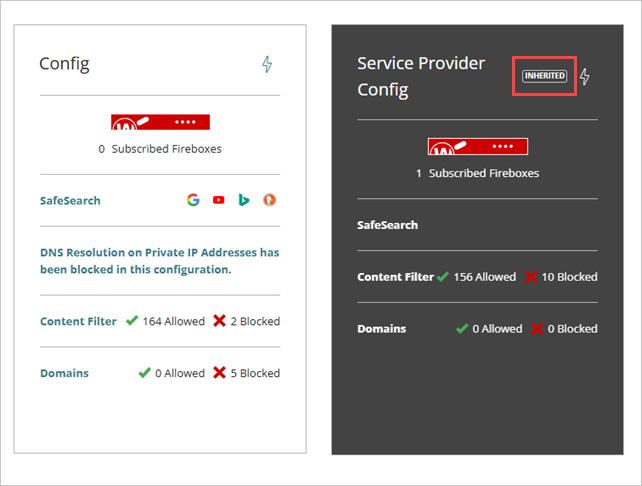Click the Google SafeSearch icon
642x486 pixels.
click(193, 200)
